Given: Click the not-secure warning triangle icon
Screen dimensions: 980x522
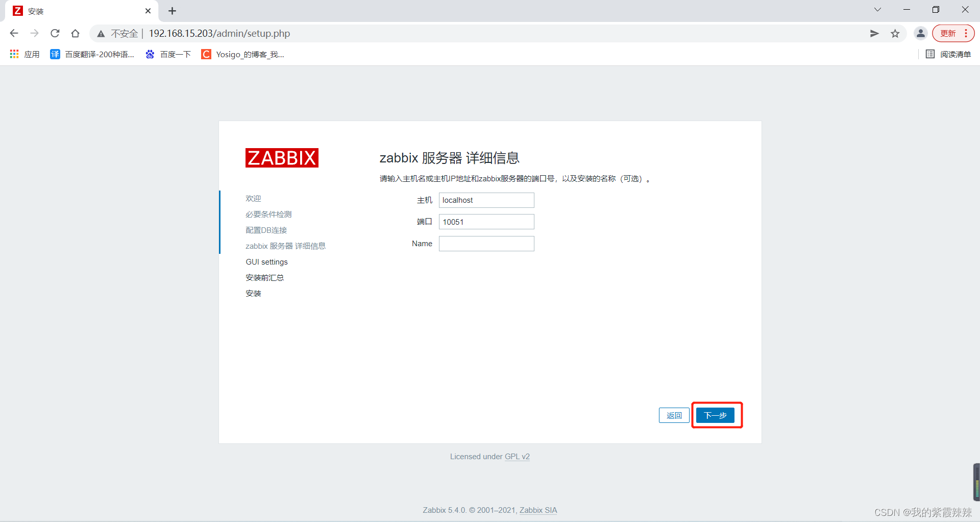Looking at the screenshot, I should (x=101, y=34).
